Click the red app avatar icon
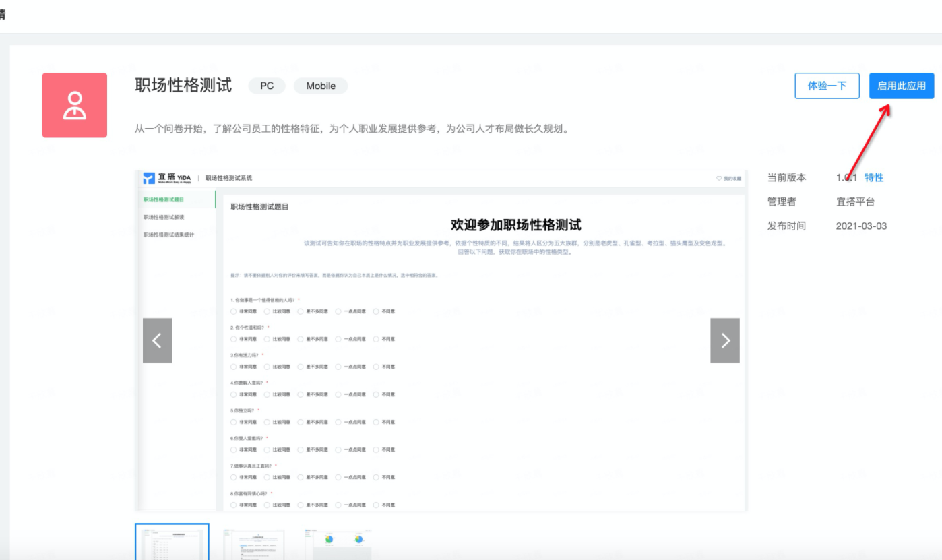942x560 pixels. 75,105
